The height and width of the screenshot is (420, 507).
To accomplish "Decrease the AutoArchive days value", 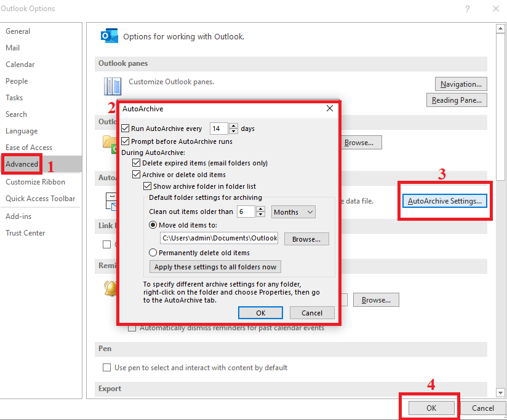I will (x=233, y=131).
